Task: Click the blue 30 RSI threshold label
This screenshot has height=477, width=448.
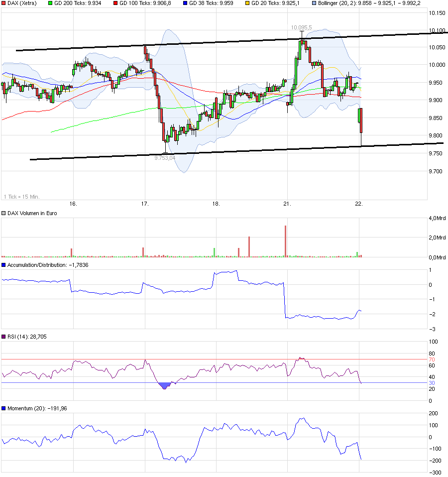Action: pos(432,383)
